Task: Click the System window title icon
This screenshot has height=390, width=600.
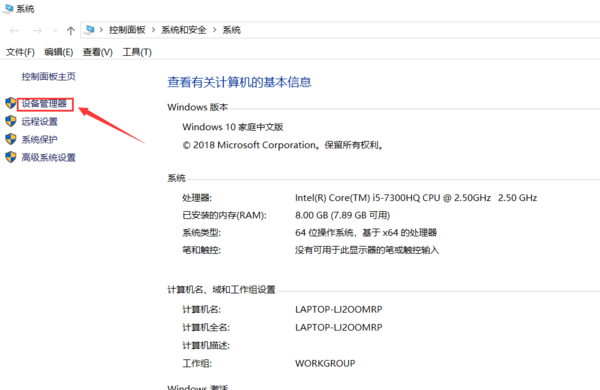Action: tap(8, 8)
